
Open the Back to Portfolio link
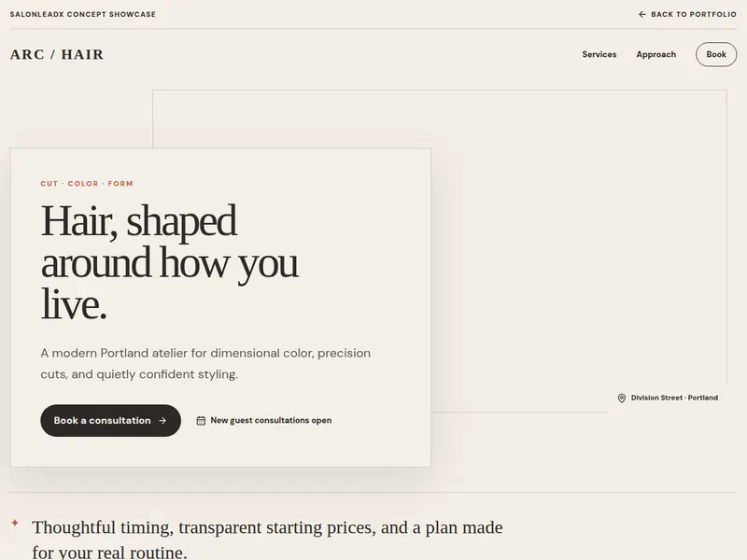[687, 14]
